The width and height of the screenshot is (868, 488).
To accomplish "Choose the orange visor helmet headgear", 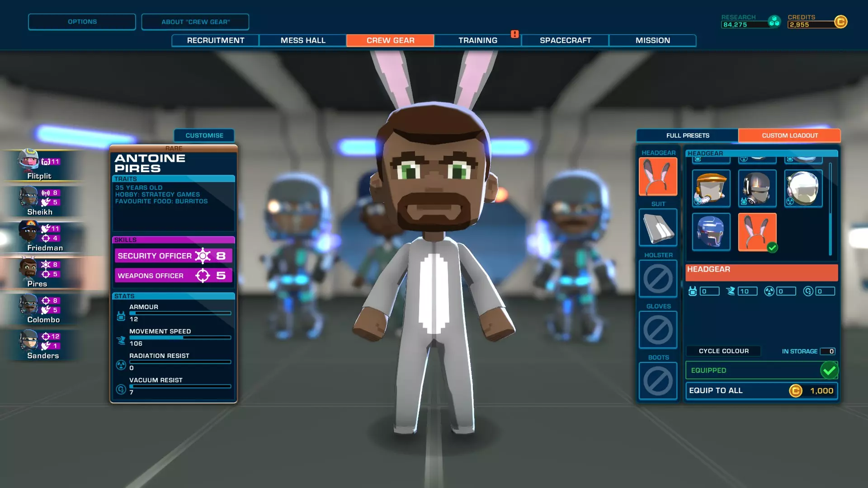I will click(x=711, y=188).
